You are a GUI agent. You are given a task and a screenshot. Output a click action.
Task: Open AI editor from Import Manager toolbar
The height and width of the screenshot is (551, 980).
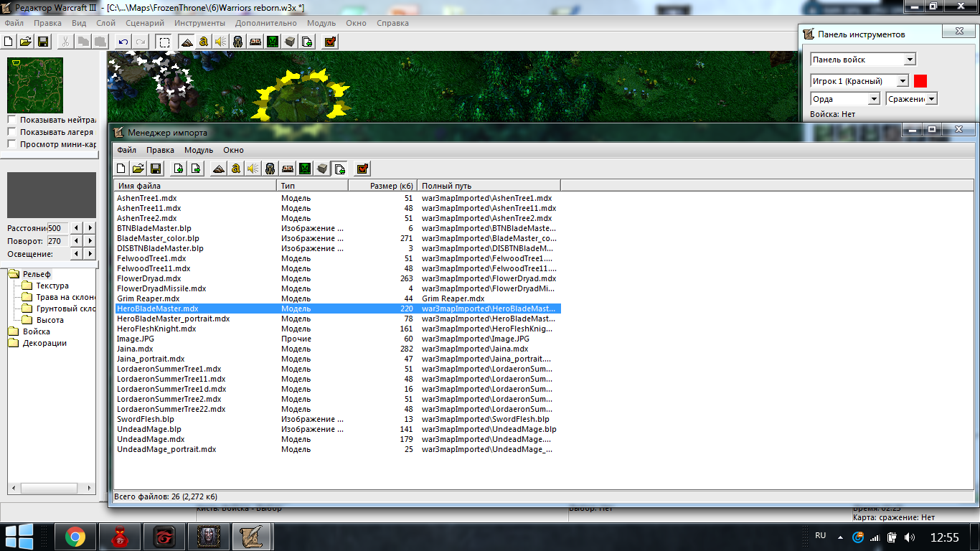pyautogui.click(x=305, y=169)
